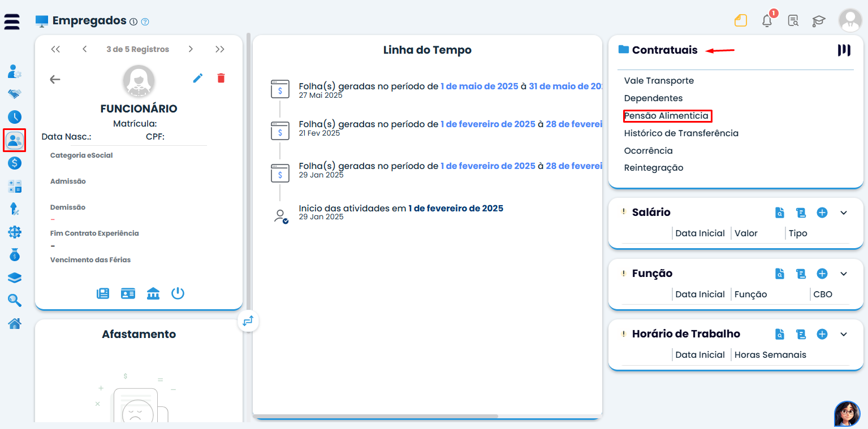This screenshot has height=429, width=868.
Task: Expand the Função section chevron
Action: (x=844, y=274)
